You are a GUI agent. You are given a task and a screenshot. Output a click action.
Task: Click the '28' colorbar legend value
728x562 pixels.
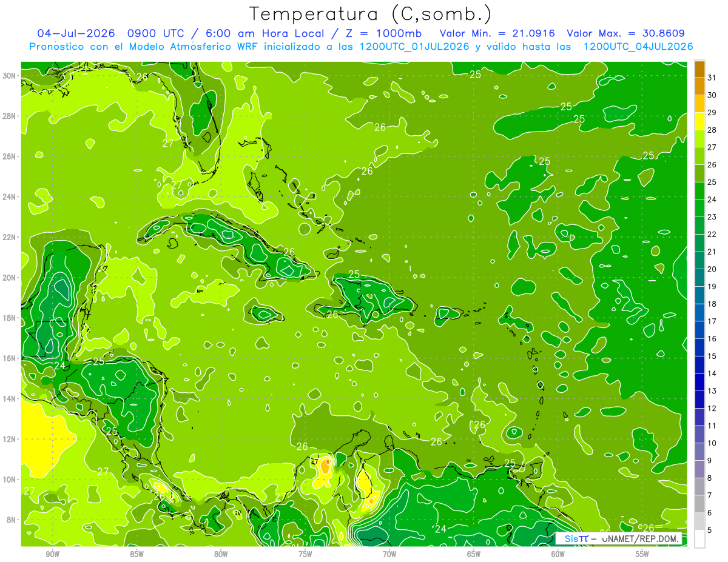pyautogui.click(x=712, y=130)
